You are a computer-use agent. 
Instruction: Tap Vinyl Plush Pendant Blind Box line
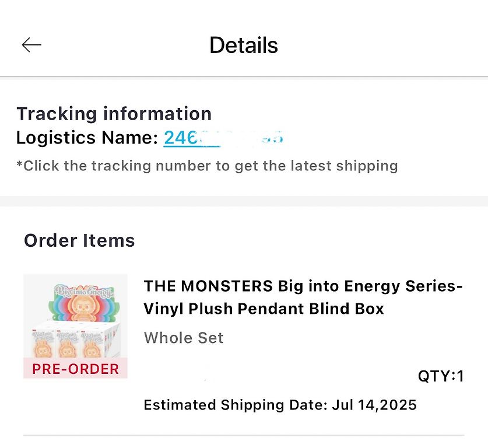(264, 308)
